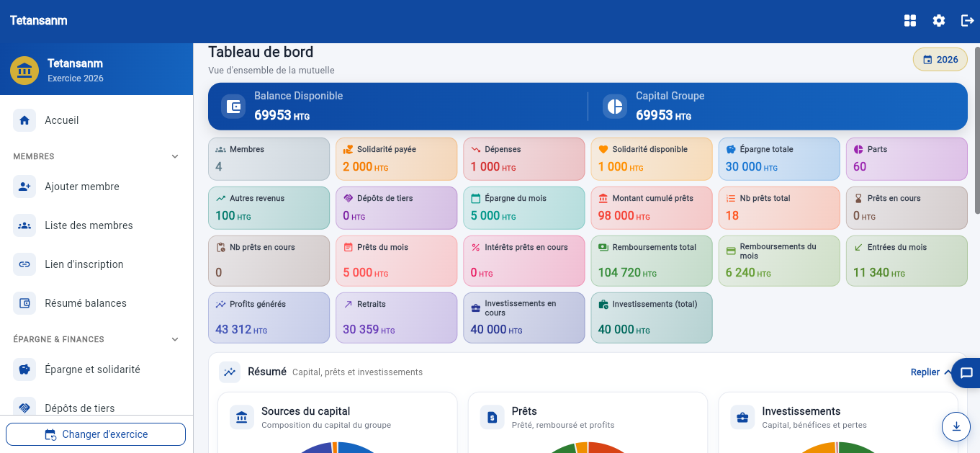Click the 43 312 HTG value
This screenshot has height=453, width=980.
pos(241,330)
